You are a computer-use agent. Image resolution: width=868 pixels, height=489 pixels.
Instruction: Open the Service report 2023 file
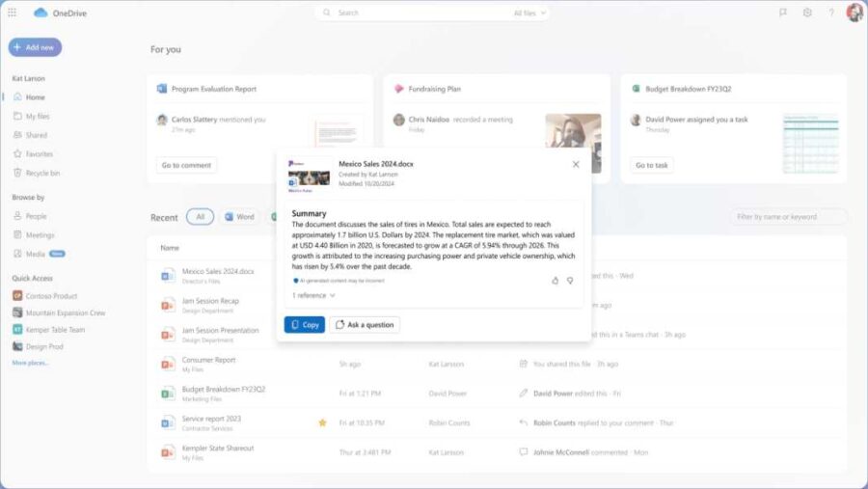(x=211, y=419)
